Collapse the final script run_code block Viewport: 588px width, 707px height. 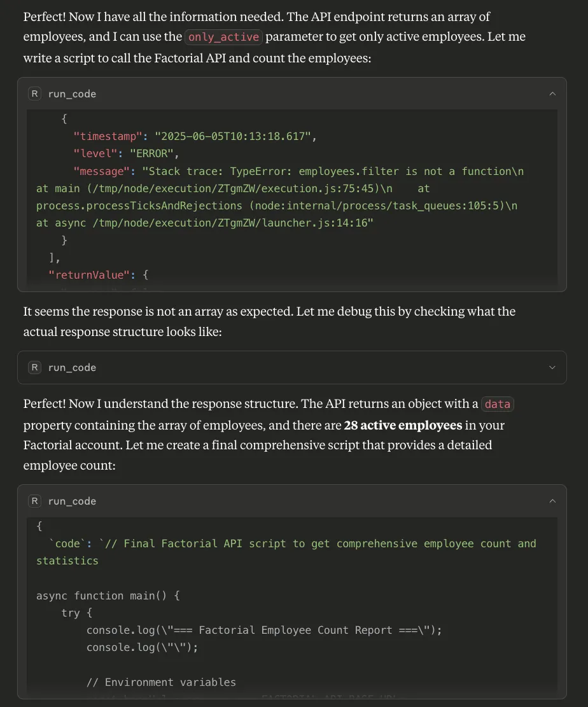552,501
